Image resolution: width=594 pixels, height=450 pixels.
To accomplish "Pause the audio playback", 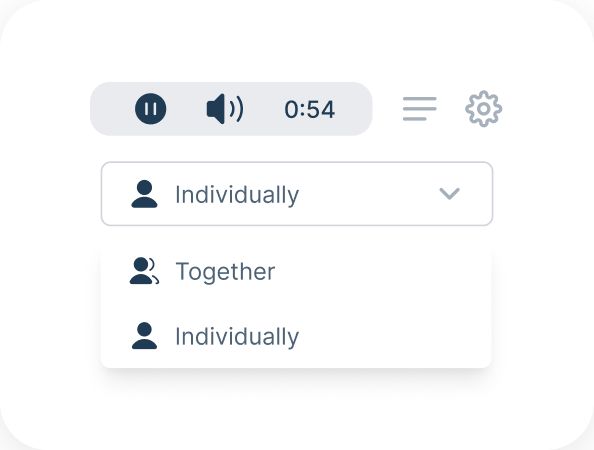I will [x=150, y=109].
